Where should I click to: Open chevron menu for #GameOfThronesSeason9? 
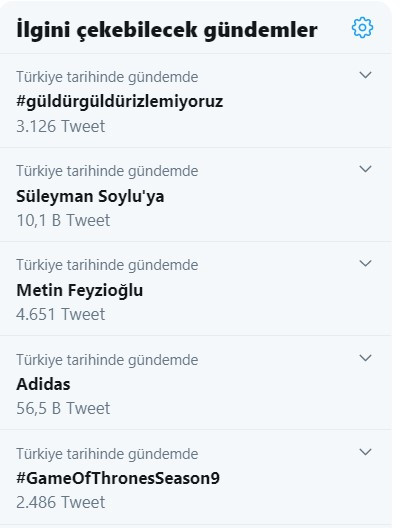tap(365, 452)
